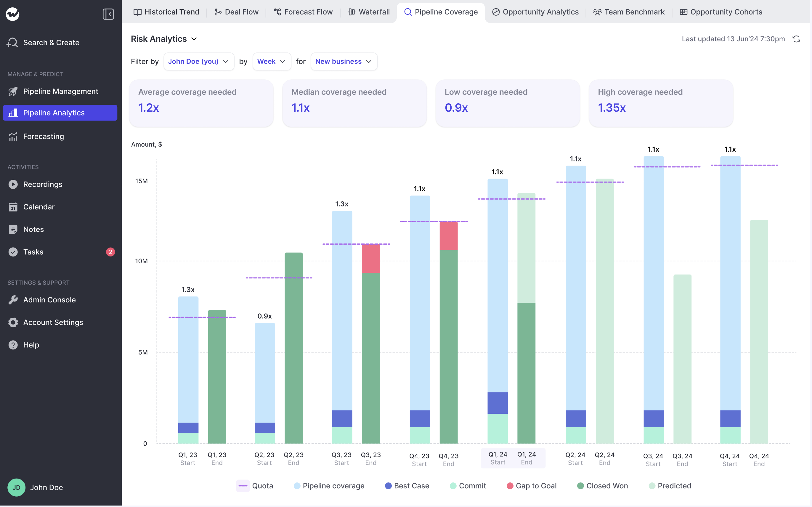Click the Opportunity Analytics pie icon
Image resolution: width=812 pixels, height=507 pixels.
[x=496, y=12]
